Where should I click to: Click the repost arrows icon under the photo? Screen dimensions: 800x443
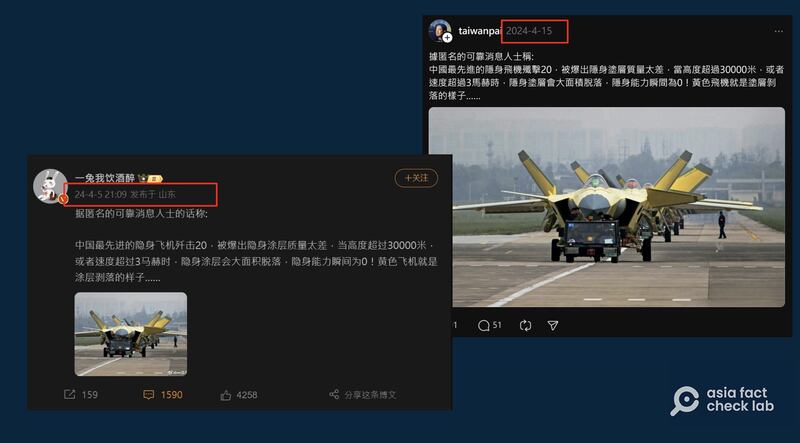point(526,326)
